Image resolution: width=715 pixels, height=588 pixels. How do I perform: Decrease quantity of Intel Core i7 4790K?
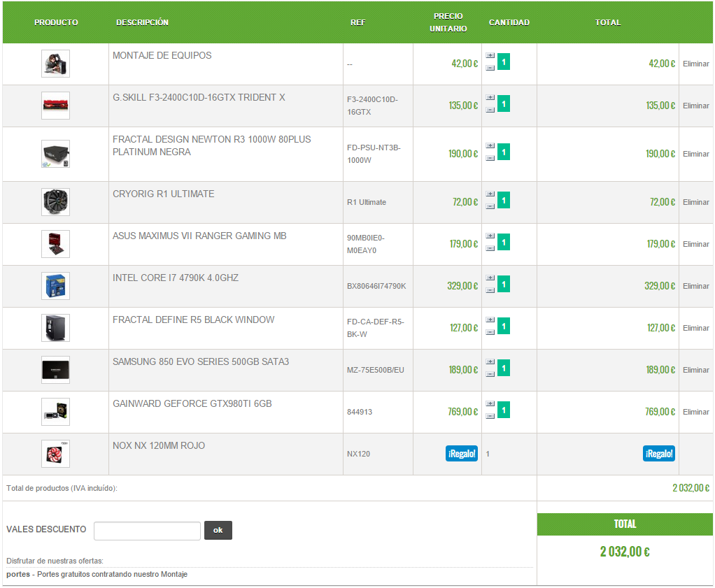490,290
